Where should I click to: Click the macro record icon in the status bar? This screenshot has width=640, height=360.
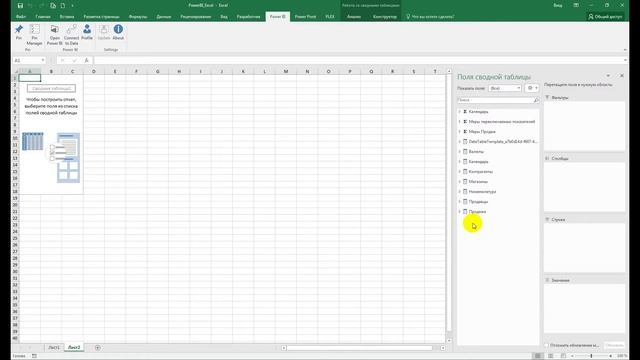[x=34, y=356]
